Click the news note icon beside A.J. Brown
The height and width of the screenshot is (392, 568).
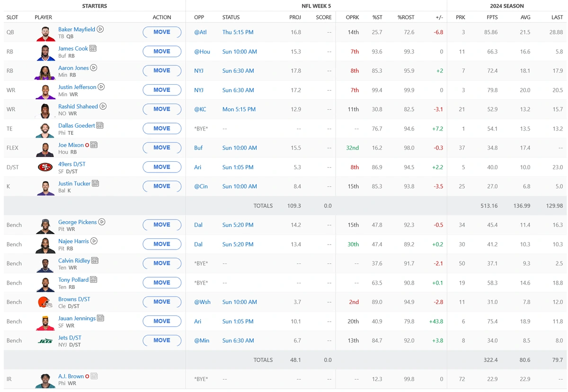pos(94,376)
